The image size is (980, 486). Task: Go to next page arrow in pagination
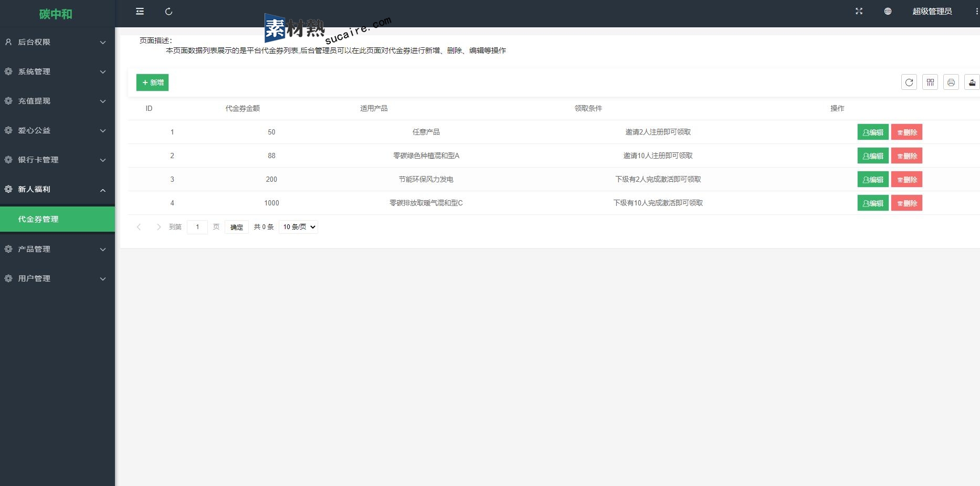point(159,227)
